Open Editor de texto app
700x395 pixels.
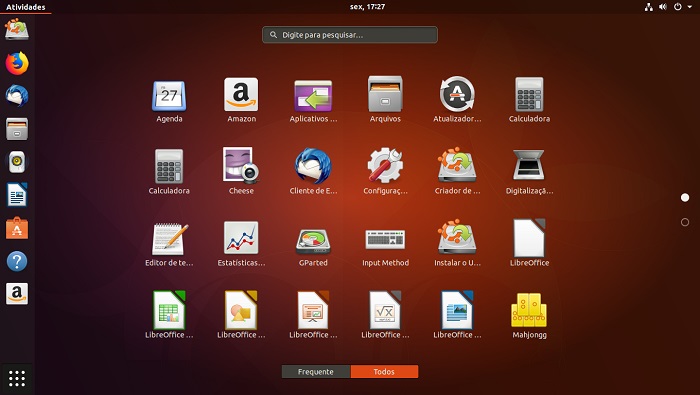(x=169, y=245)
